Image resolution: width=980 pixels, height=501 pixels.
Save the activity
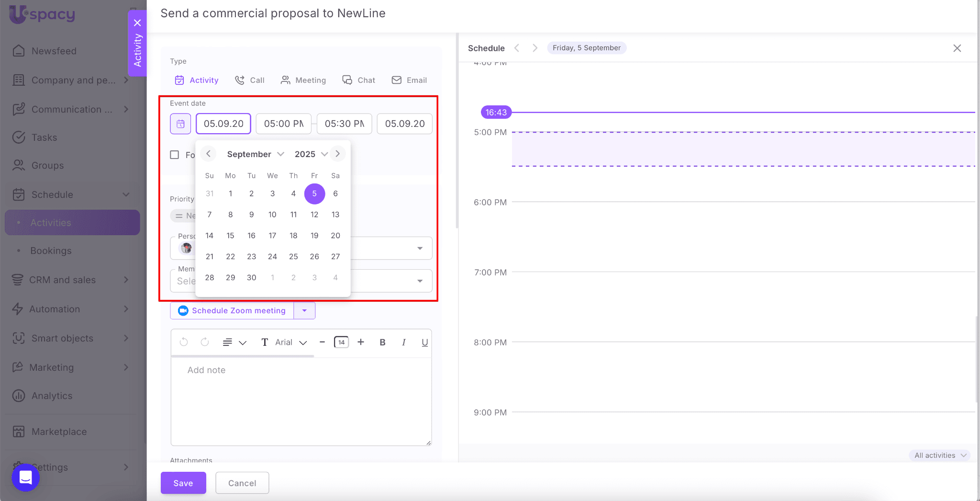183,483
